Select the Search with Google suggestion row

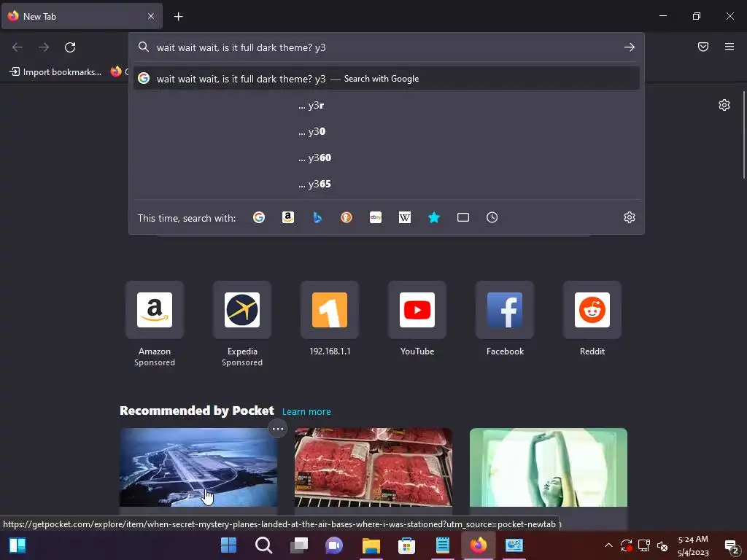tap(387, 79)
